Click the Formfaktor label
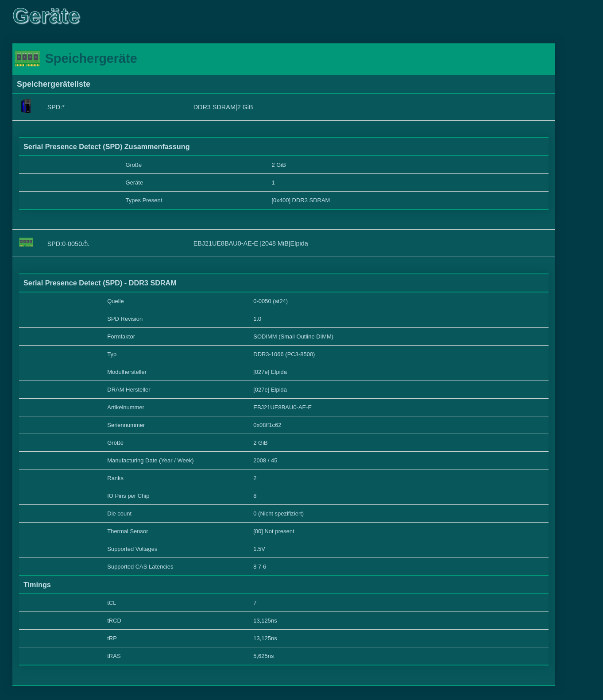Screen dimensions: 603x700 pyautogui.click(x=121, y=337)
